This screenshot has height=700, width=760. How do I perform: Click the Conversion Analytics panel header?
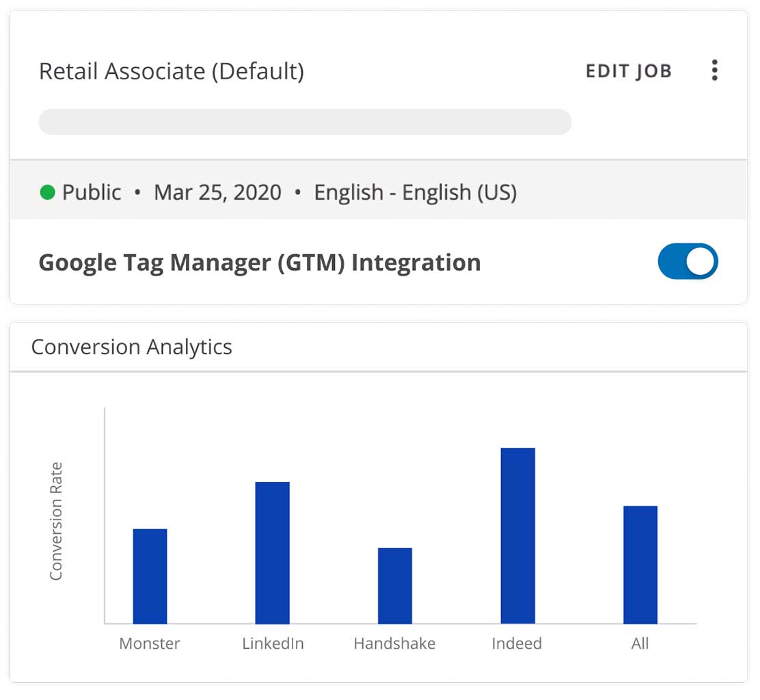pyautogui.click(x=132, y=347)
